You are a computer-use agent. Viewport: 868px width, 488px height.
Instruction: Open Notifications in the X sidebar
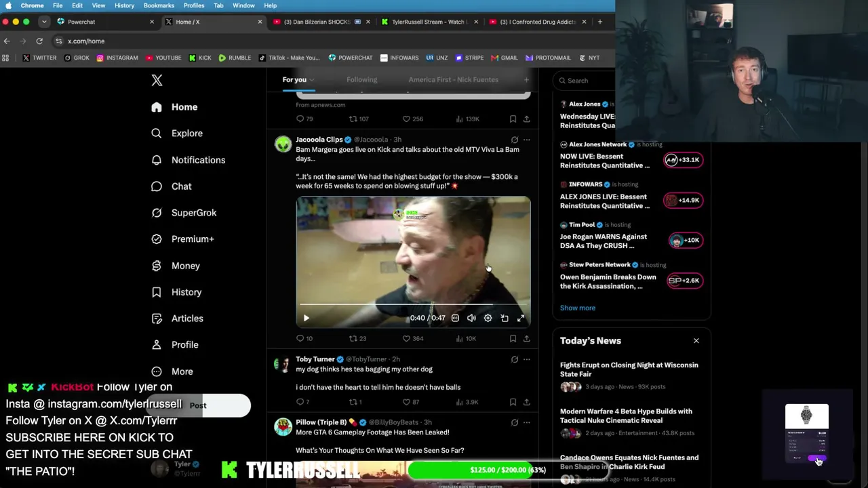click(x=189, y=160)
